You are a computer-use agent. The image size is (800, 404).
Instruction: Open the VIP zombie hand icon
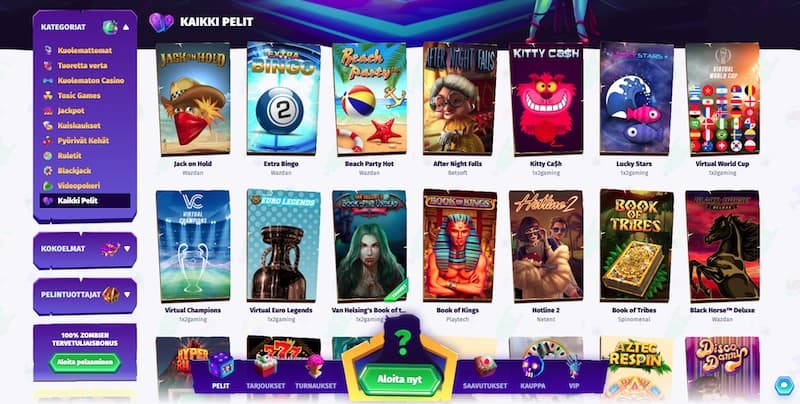point(573,366)
